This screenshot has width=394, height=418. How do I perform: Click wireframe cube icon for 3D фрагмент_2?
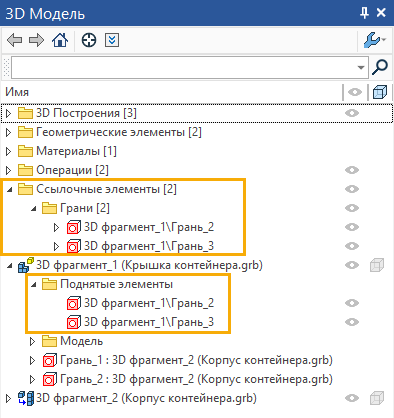[377, 398]
